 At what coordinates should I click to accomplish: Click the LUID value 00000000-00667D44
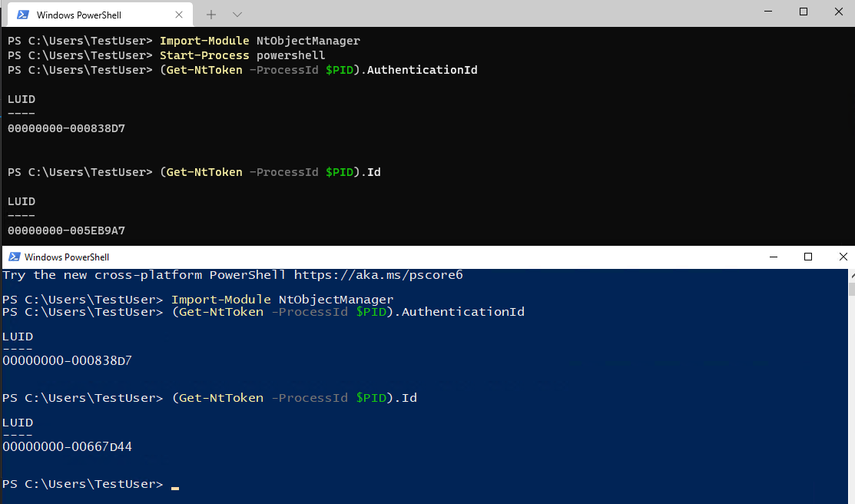(67, 446)
